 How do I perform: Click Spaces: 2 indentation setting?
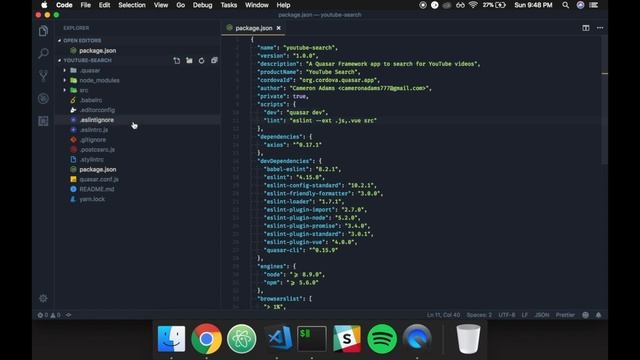[479, 315]
